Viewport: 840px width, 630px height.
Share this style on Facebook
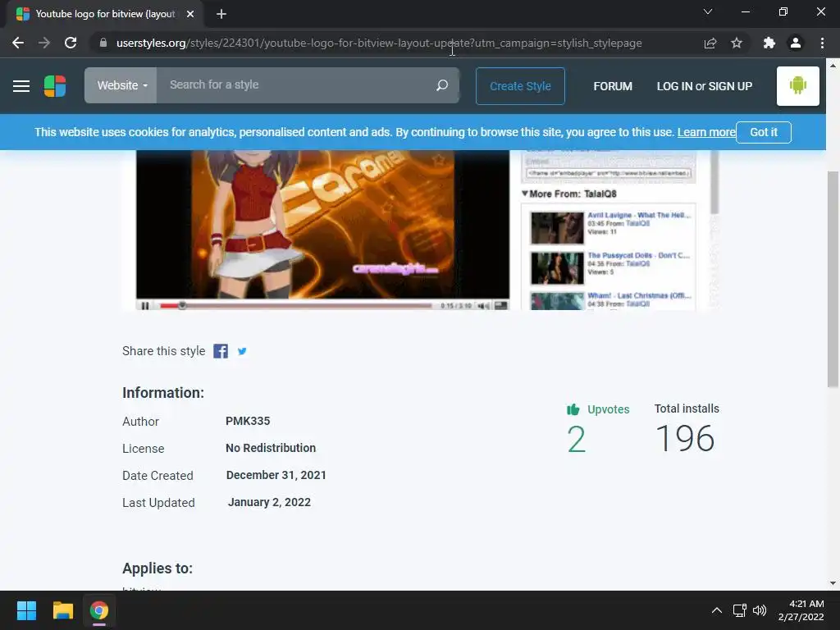point(221,351)
